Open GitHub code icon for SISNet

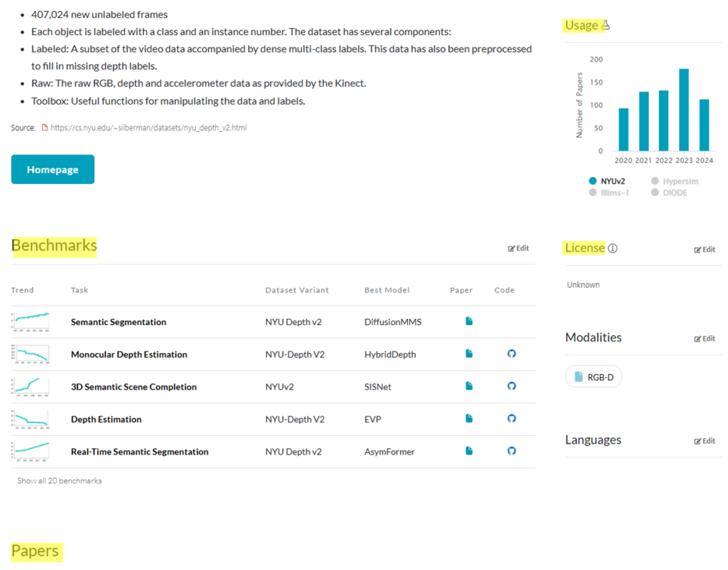[511, 386]
